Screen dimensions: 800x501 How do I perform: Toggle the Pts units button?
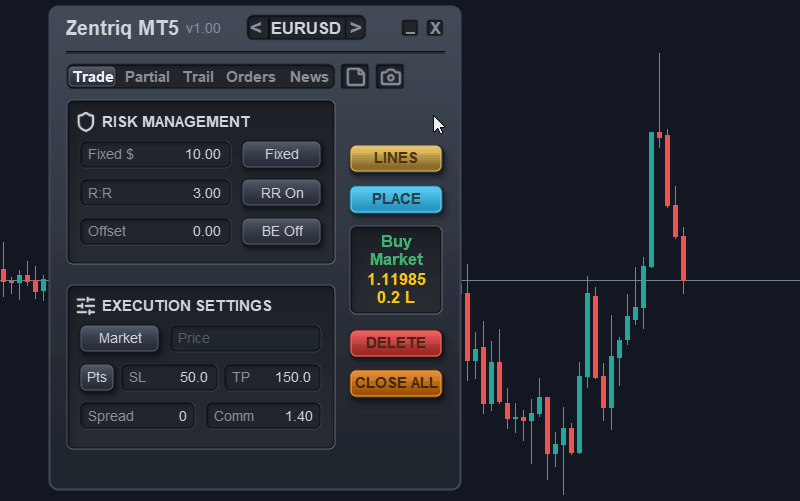(97, 378)
